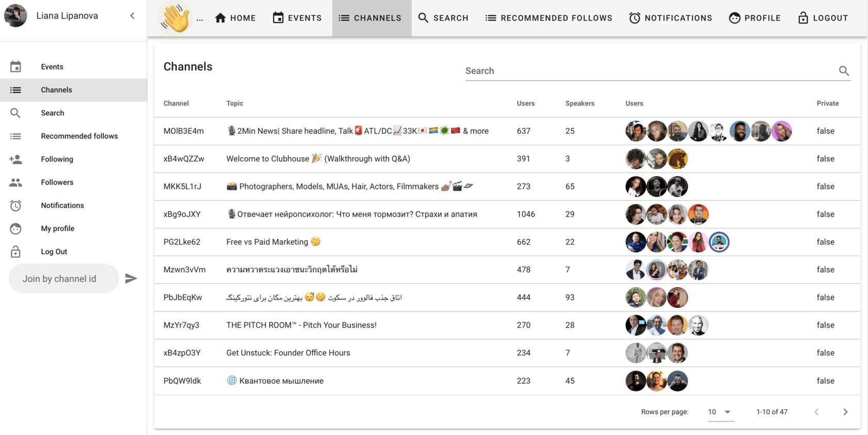Click the Channels Search input field

coord(650,71)
